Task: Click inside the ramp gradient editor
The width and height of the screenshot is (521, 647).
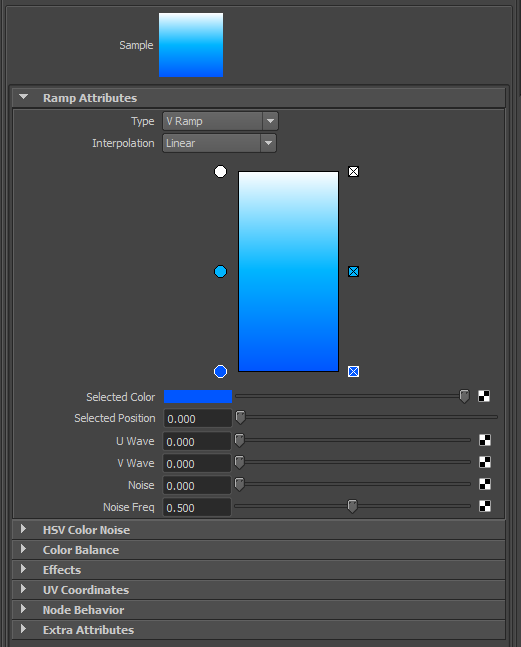Action: tap(288, 272)
